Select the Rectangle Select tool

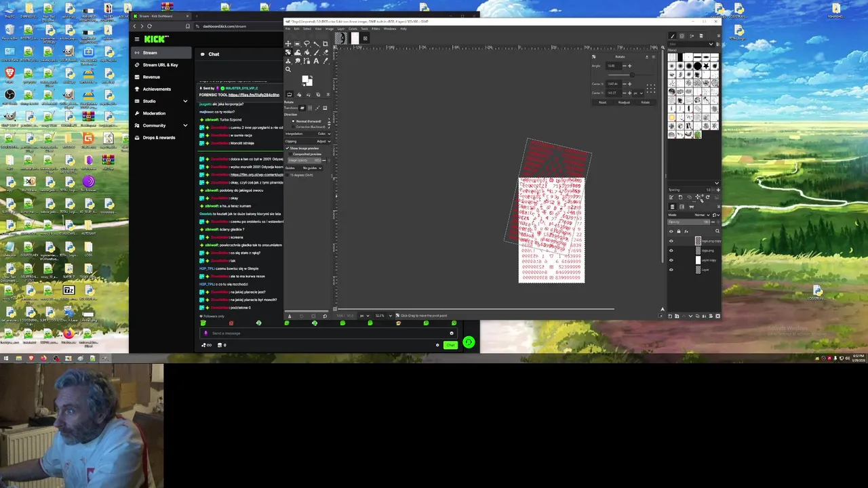(x=297, y=43)
